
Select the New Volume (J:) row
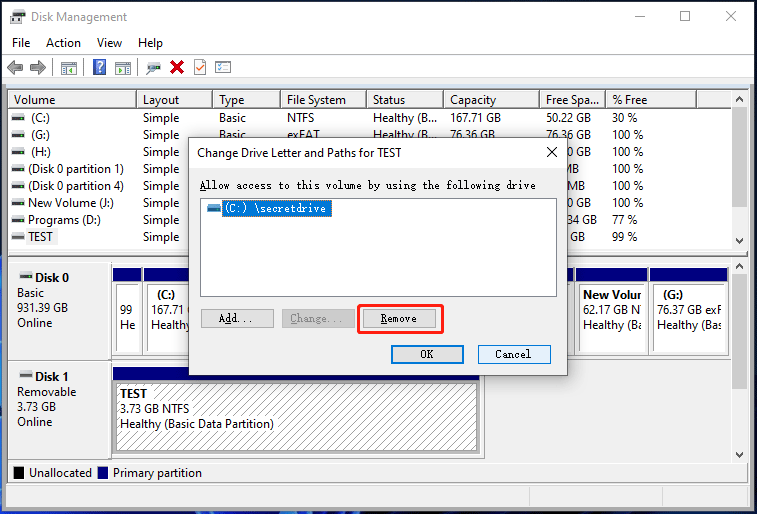[70, 203]
